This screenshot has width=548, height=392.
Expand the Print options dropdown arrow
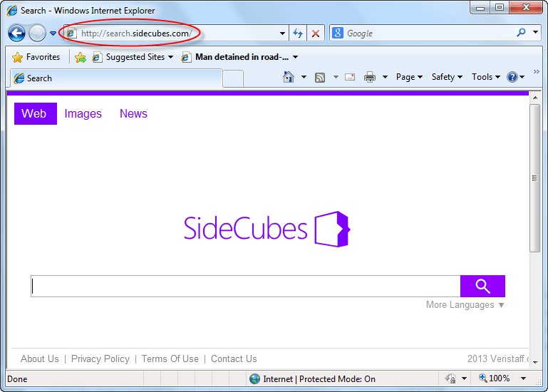(385, 77)
